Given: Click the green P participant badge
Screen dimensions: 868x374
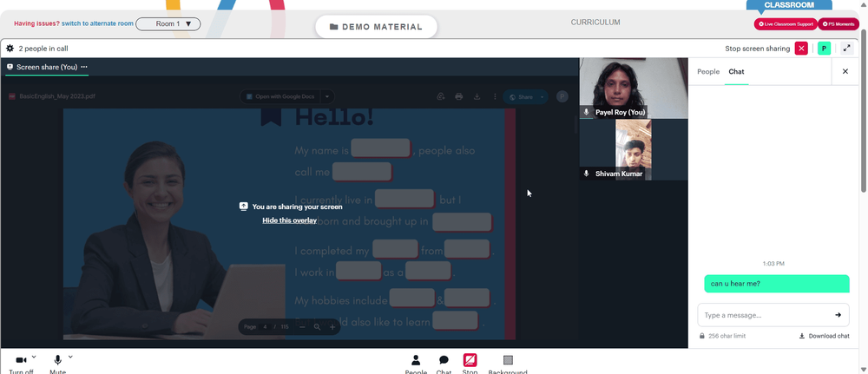Looking at the screenshot, I should 824,49.
